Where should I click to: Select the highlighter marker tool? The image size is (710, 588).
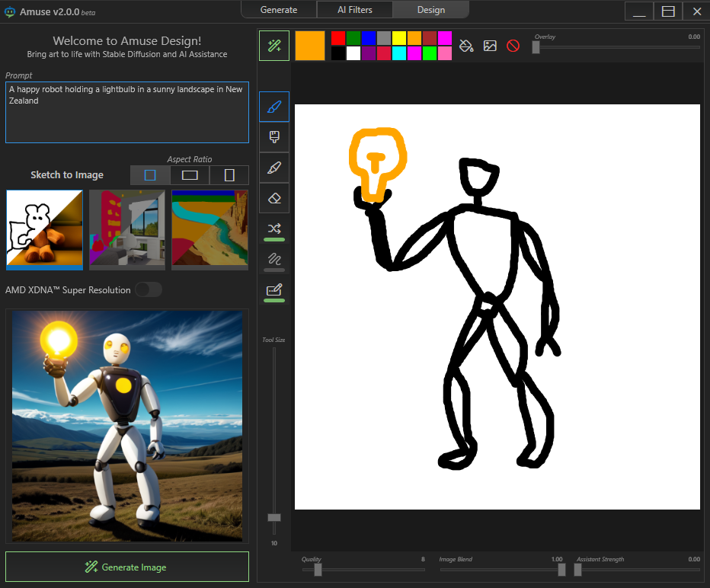274,168
